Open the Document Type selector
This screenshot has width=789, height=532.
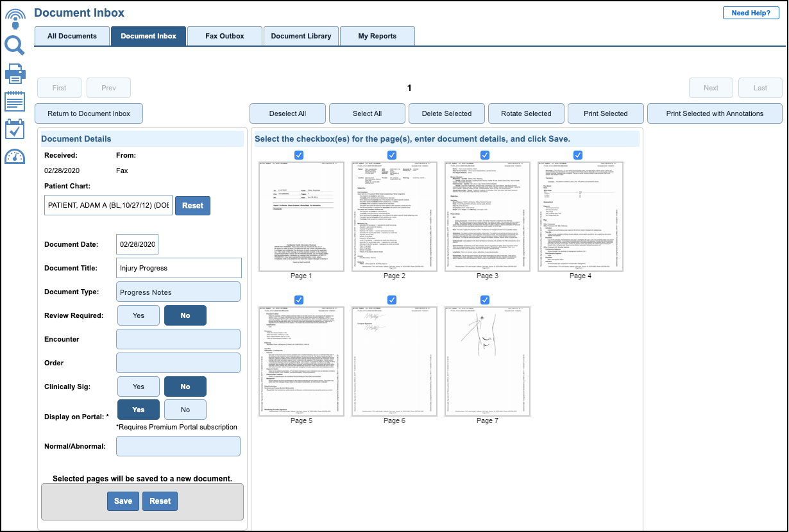tap(178, 291)
